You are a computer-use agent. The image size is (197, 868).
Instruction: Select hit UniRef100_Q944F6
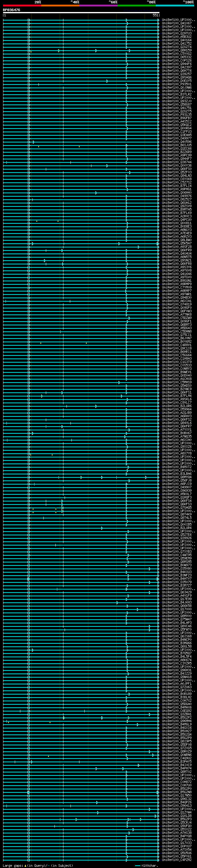point(177,64)
